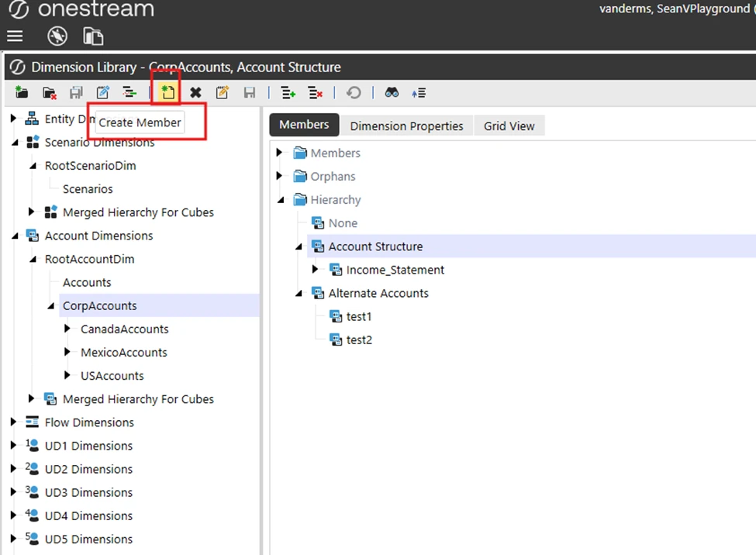This screenshot has height=555, width=756.
Task: Expand the UD3 Dimensions node
Action: [13, 492]
